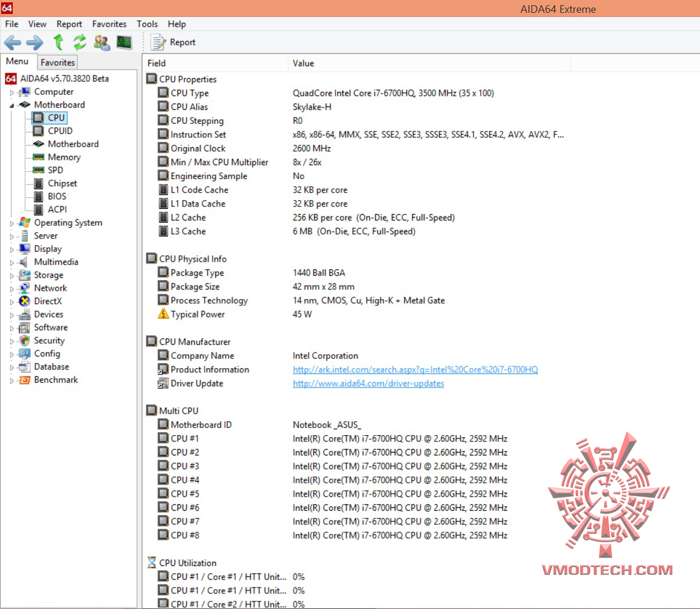Open the system monitor graph icon
Image resolution: width=700 pixels, height=609 pixels.
pyautogui.click(x=124, y=42)
